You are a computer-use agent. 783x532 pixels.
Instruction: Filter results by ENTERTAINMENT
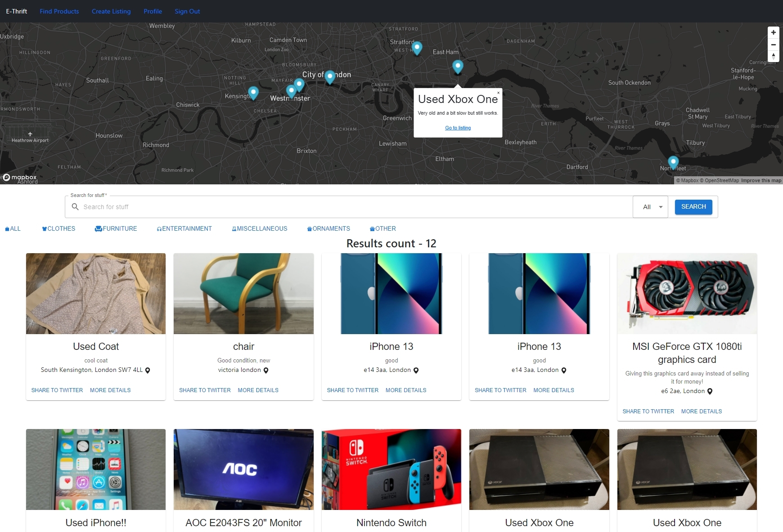click(x=184, y=228)
